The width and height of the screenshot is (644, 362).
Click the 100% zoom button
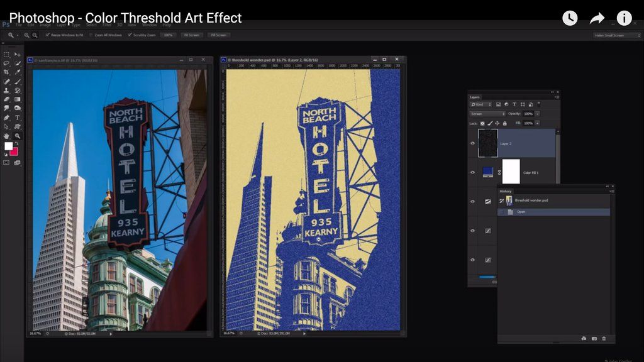[168, 35]
